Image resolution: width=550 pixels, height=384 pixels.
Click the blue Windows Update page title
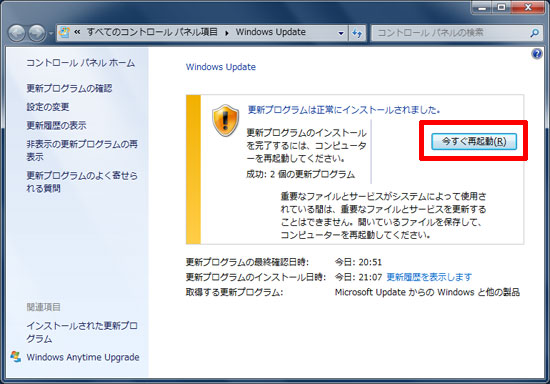[221, 67]
